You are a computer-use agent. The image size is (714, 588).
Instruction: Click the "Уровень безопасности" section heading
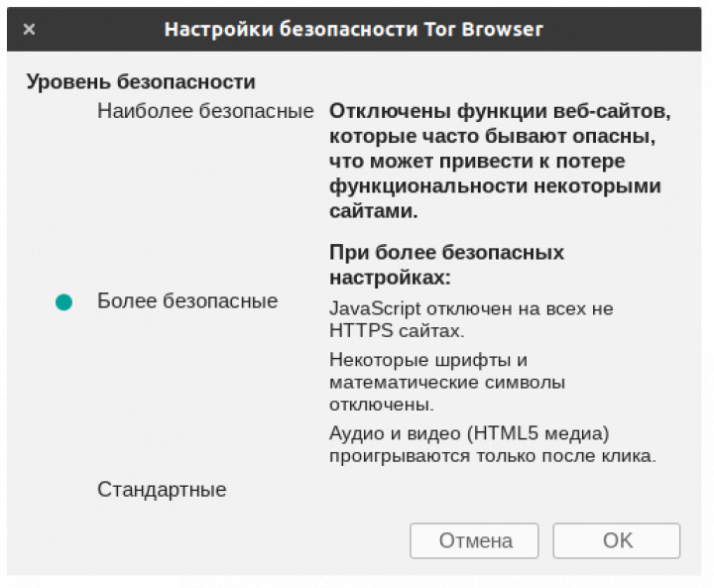[x=140, y=81]
